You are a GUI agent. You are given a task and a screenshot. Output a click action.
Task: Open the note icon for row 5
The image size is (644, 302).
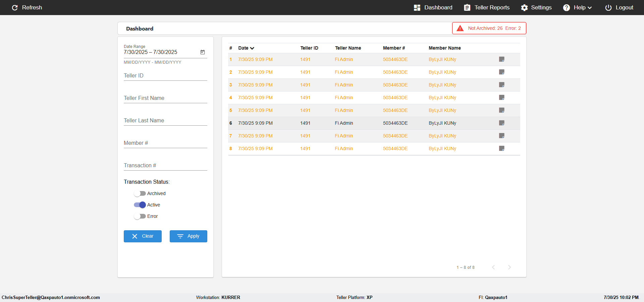point(502,110)
